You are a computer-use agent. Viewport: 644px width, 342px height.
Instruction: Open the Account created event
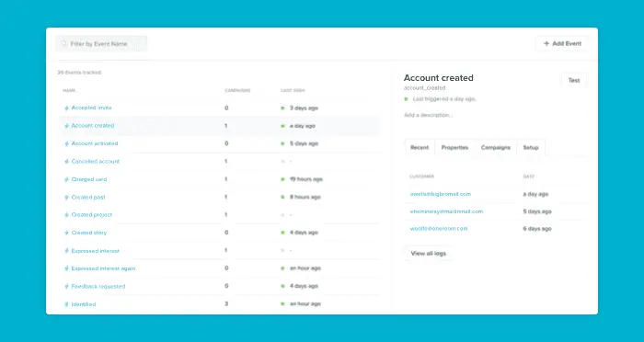coord(93,126)
